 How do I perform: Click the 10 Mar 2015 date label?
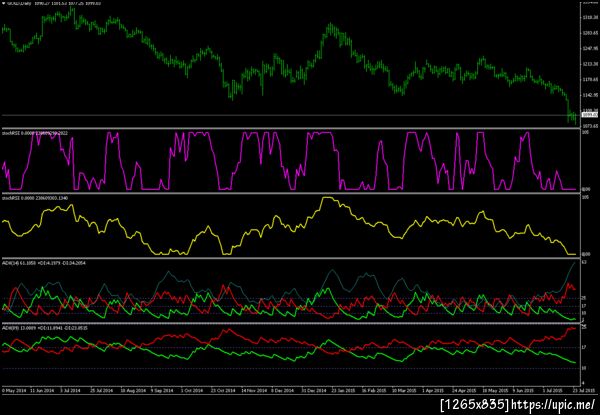404,391
